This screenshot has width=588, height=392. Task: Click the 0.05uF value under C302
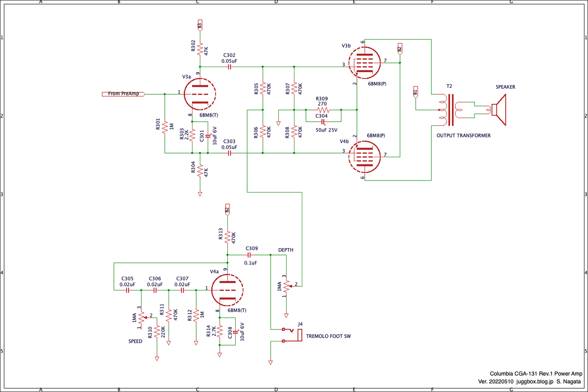(x=229, y=61)
